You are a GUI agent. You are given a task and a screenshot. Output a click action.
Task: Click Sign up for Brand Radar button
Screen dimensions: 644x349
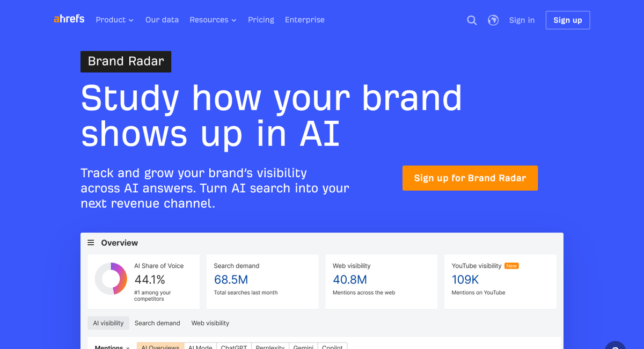470,178
